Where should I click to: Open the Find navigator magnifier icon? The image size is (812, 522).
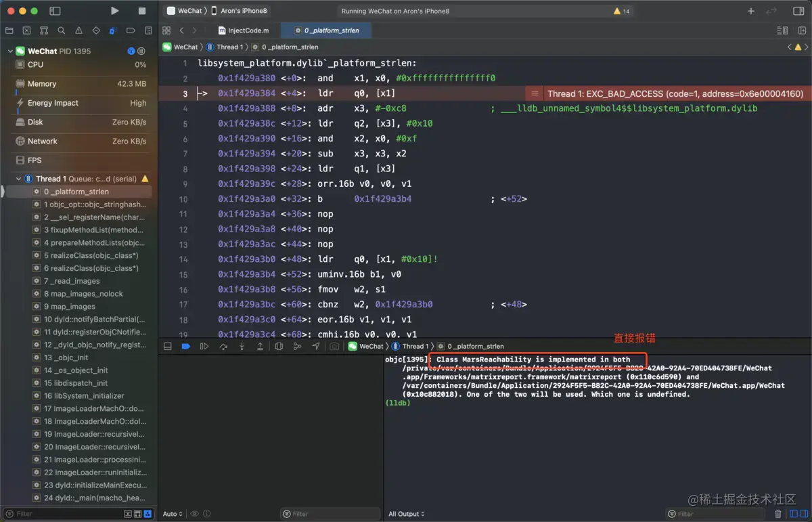point(62,30)
